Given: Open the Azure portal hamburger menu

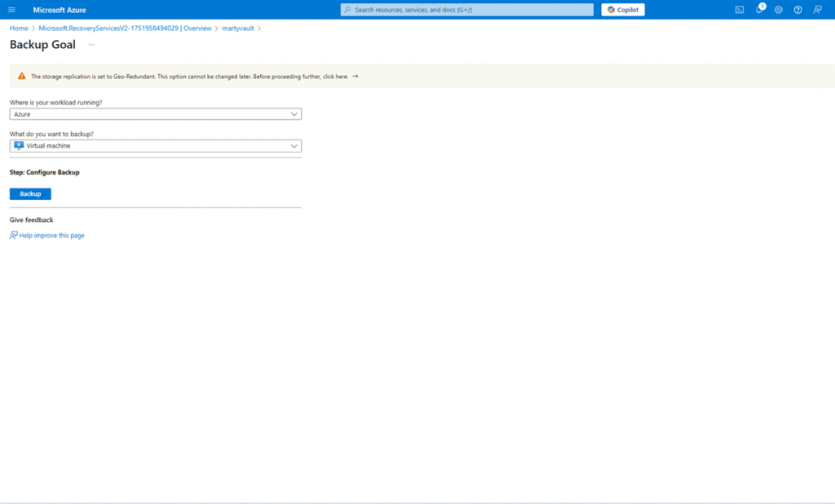Looking at the screenshot, I should (x=11, y=10).
